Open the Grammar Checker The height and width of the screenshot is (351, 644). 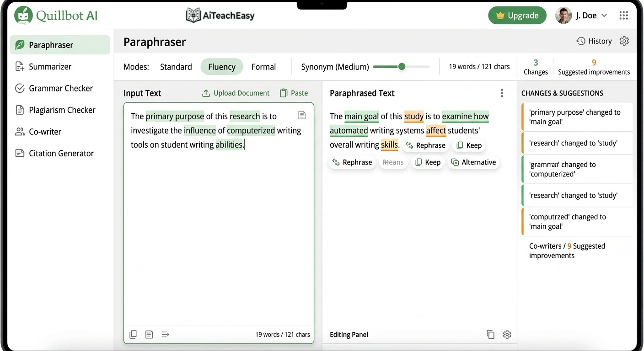[60, 88]
